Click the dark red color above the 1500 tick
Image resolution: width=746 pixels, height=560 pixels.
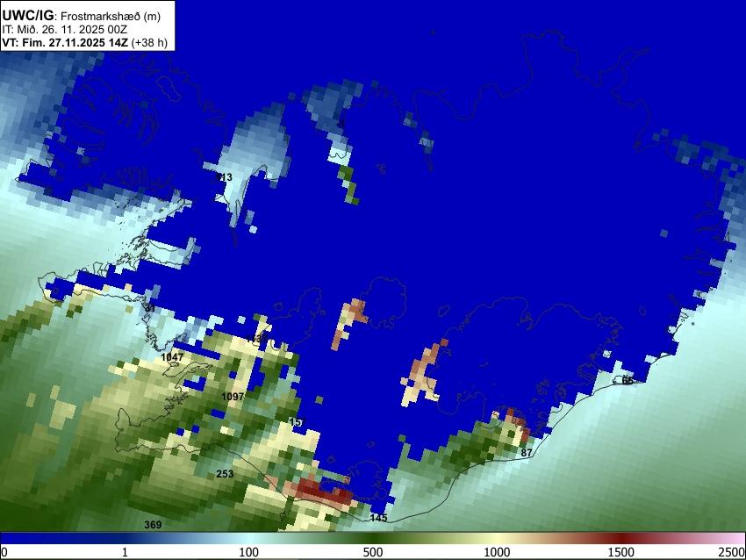(620, 538)
